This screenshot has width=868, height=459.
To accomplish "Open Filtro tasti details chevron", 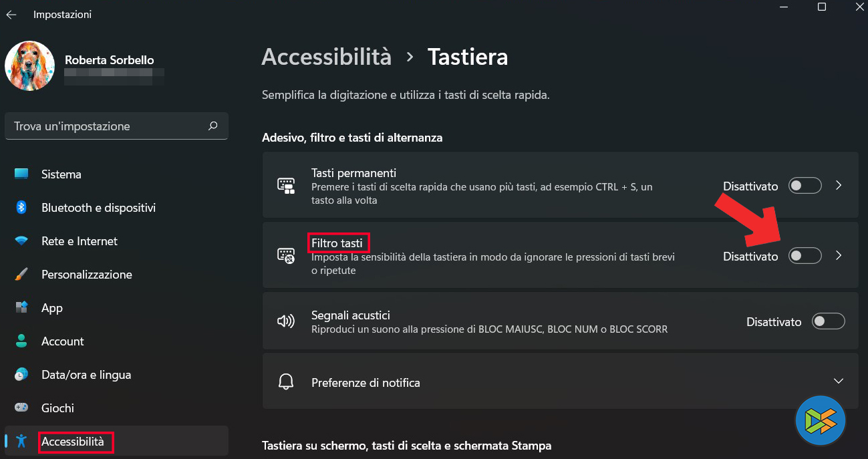I will point(839,256).
